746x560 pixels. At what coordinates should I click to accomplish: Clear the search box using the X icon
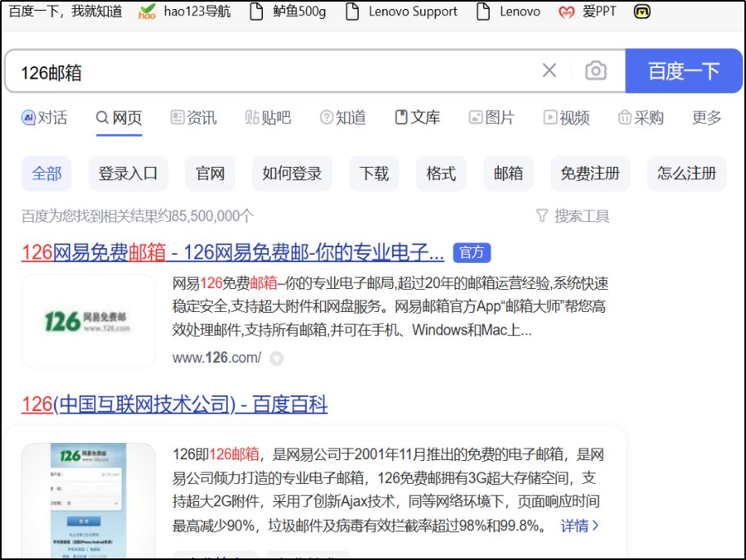[x=549, y=71]
